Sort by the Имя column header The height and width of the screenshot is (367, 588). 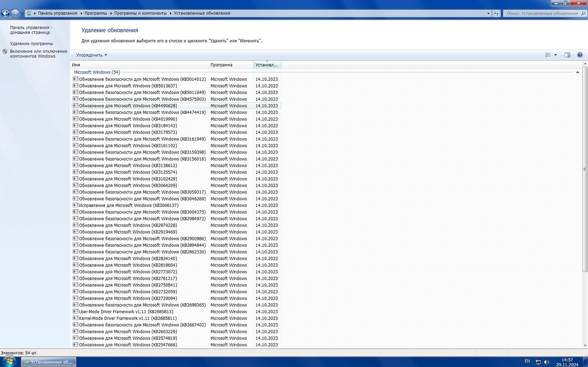[x=139, y=65]
